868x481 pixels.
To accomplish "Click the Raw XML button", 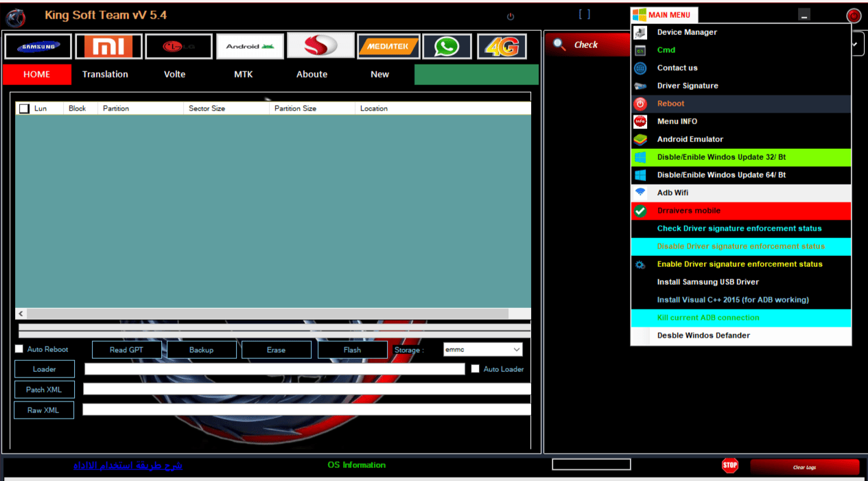I will (45, 410).
